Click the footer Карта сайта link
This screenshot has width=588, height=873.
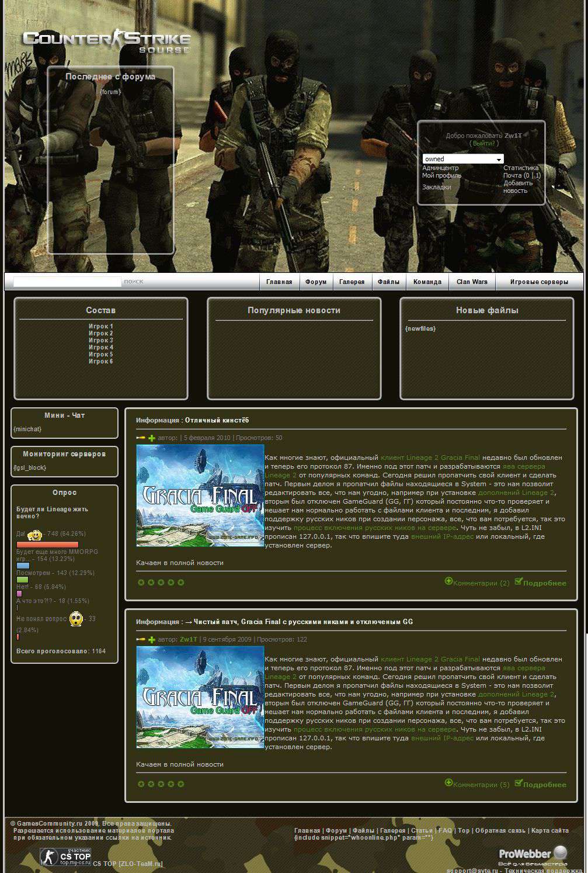coord(550,830)
